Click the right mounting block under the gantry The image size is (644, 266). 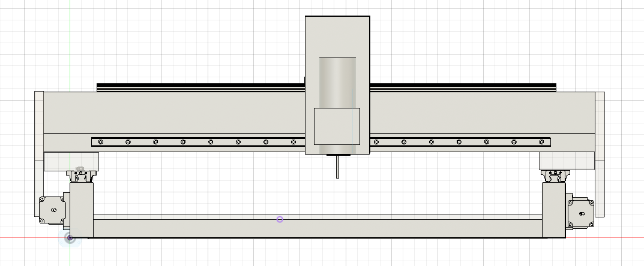(565, 161)
